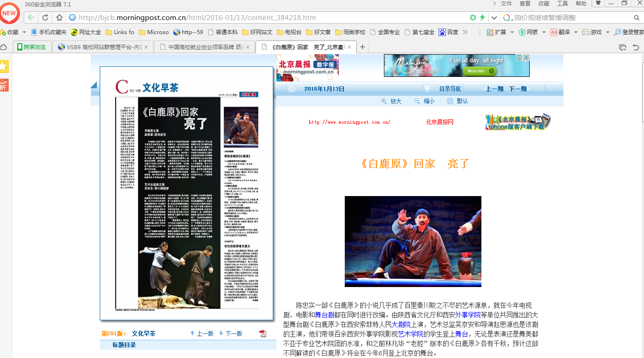Click the home icon beside 2016年1月13日
Viewport: 644px width, 358px height.
point(292,89)
